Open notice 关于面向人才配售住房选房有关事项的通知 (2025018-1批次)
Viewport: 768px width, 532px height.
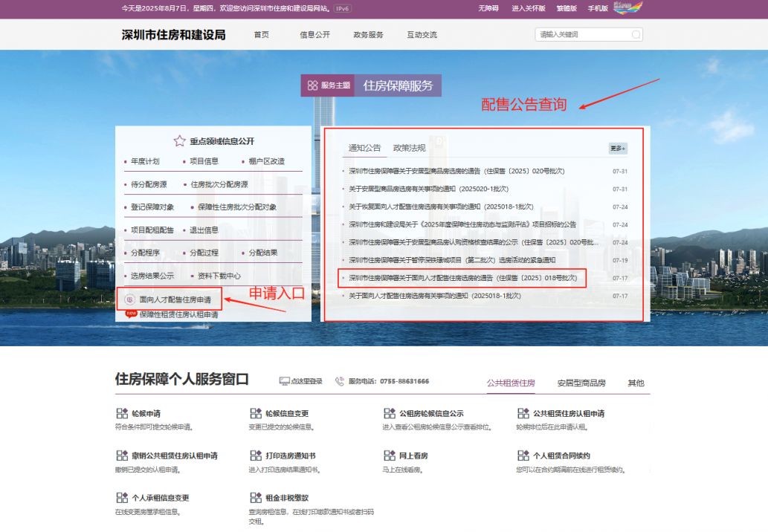[434, 296]
